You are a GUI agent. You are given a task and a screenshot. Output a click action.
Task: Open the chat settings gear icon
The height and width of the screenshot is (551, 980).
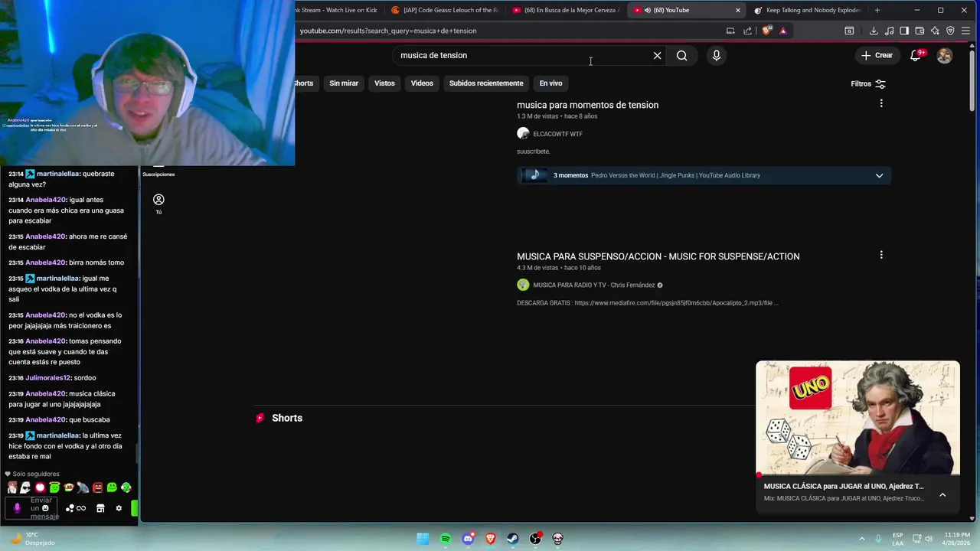[119, 508]
